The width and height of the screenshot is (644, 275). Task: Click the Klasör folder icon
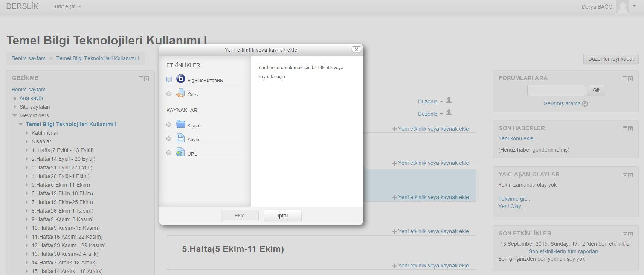(181, 124)
